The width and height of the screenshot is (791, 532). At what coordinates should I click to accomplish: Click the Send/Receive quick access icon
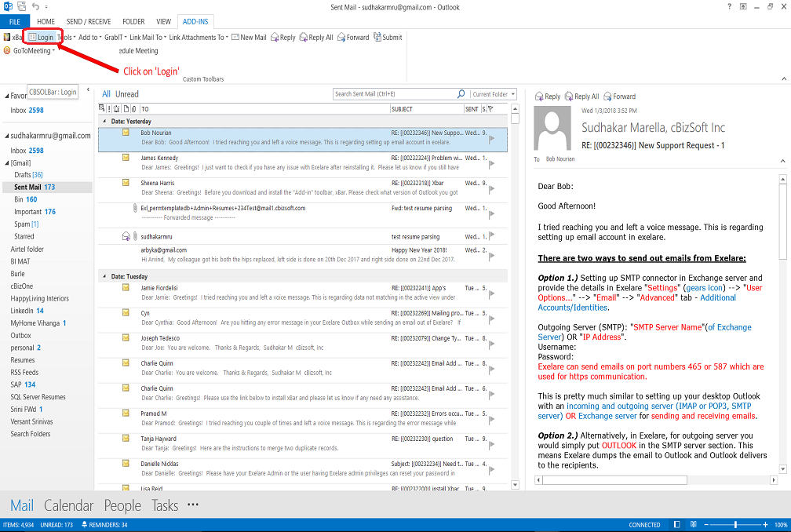click(x=21, y=6)
